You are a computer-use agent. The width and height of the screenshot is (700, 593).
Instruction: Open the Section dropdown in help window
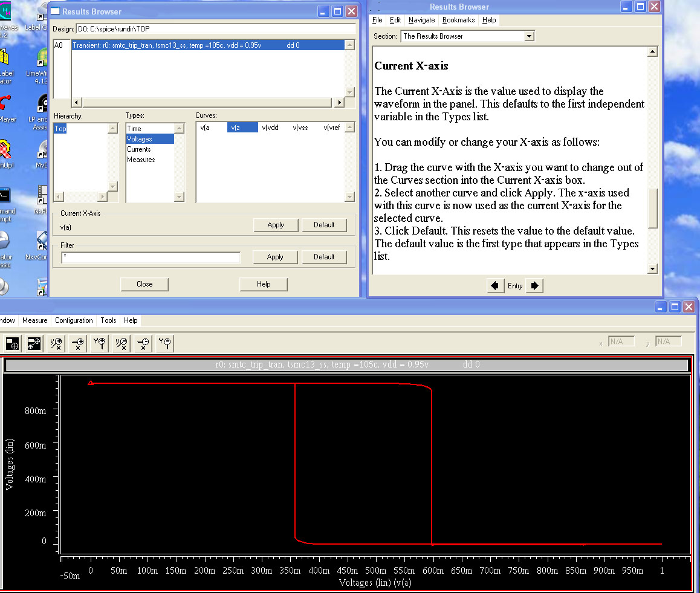[530, 36]
